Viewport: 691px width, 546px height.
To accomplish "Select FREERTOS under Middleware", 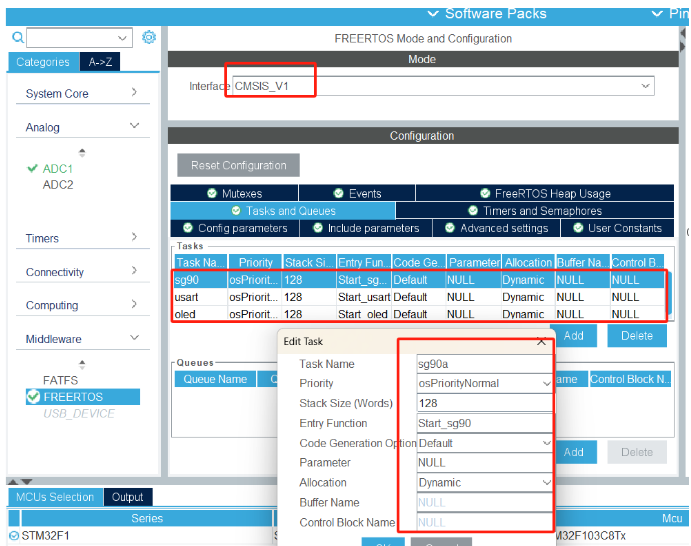I will [x=83, y=397].
